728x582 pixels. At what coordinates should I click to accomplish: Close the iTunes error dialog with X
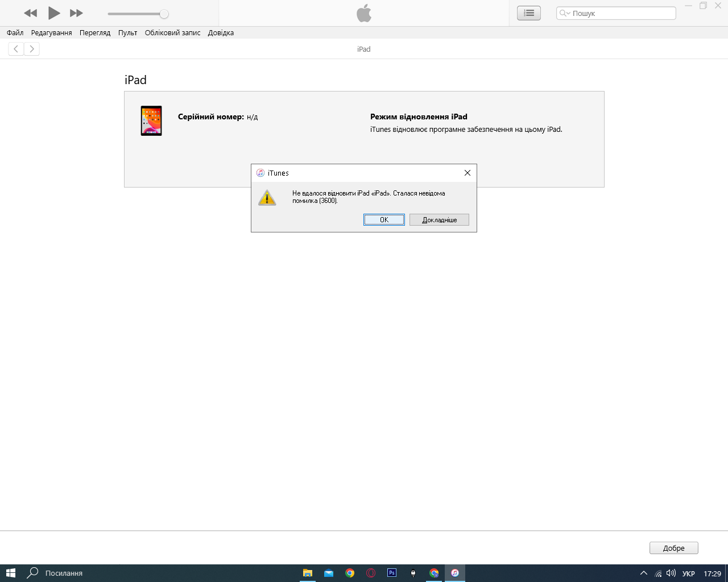click(468, 173)
